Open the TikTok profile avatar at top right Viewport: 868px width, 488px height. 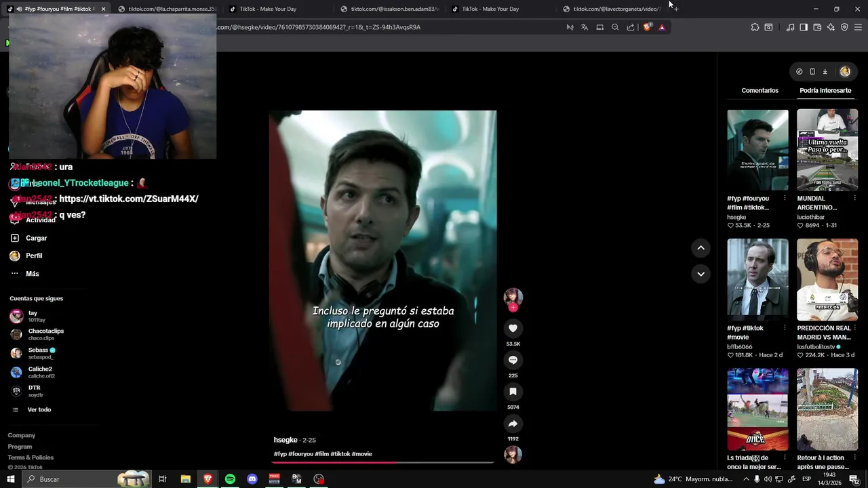(x=845, y=71)
